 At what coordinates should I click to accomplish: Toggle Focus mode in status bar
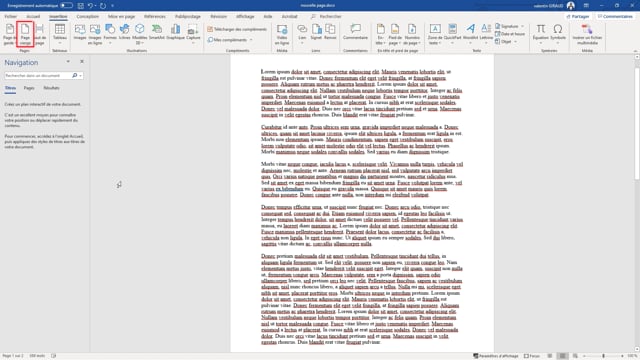(532, 356)
